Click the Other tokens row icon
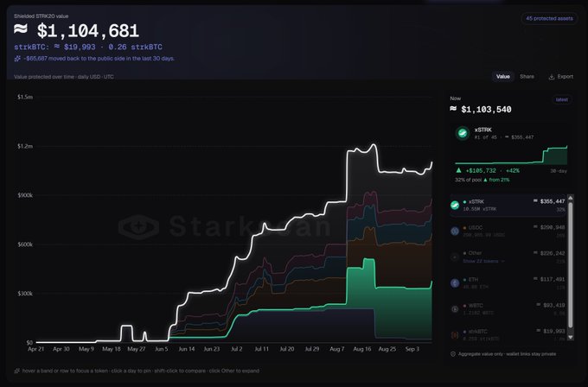 (x=455, y=257)
